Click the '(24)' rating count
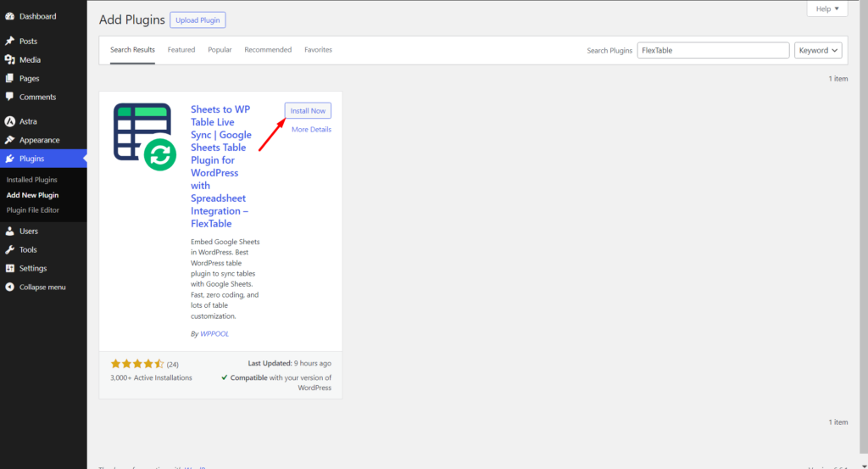 click(173, 365)
